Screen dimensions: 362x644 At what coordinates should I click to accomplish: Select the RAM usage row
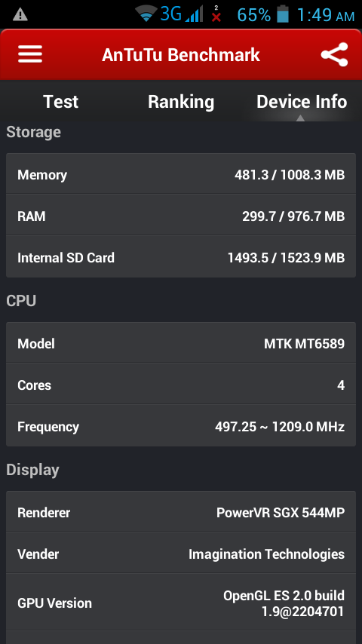pyautogui.click(x=181, y=216)
